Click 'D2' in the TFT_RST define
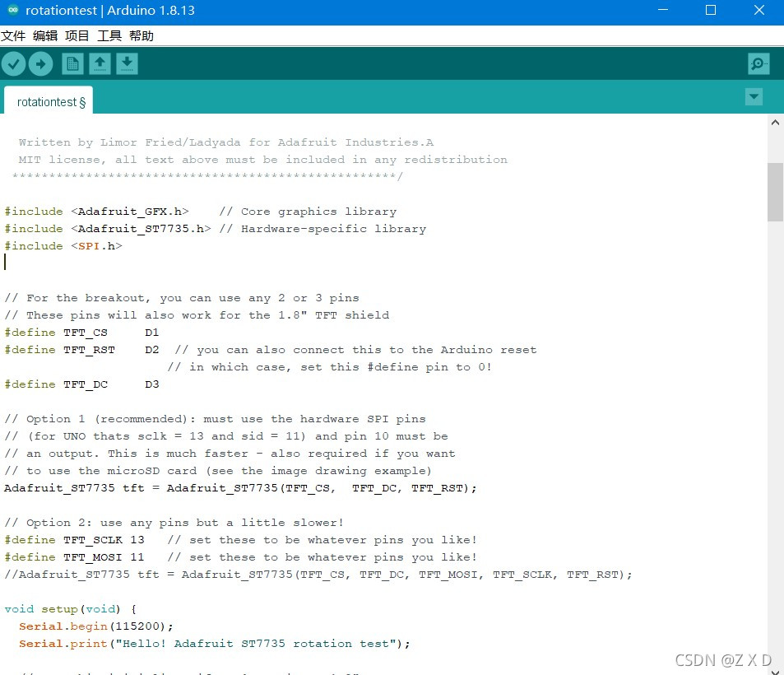The image size is (784, 675). pyautogui.click(x=152, y=350)
